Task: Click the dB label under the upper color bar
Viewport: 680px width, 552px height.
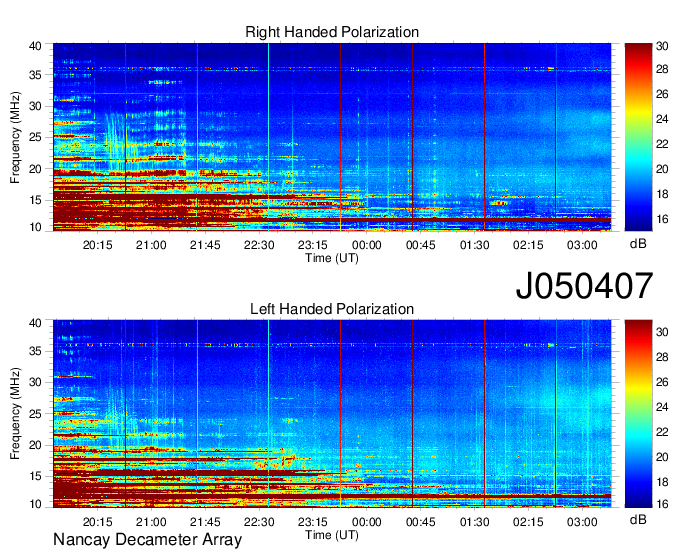Action: (638, 244)
